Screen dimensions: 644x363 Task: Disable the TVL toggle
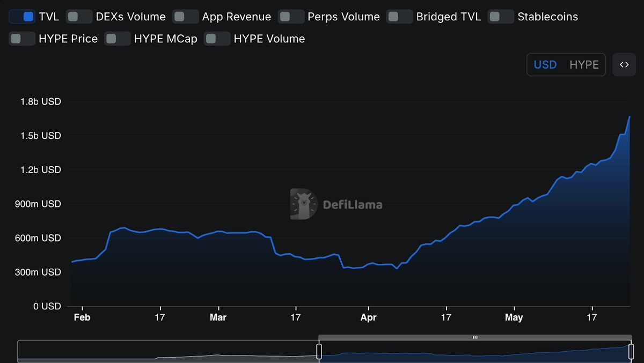pos(22,17)
